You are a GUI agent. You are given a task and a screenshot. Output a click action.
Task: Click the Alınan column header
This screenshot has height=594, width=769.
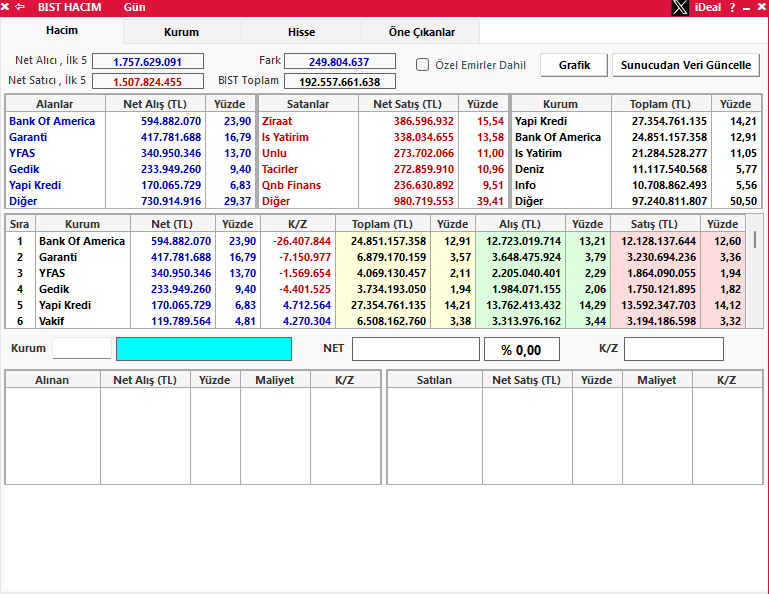pyautogui.click(x=52, y=380)
